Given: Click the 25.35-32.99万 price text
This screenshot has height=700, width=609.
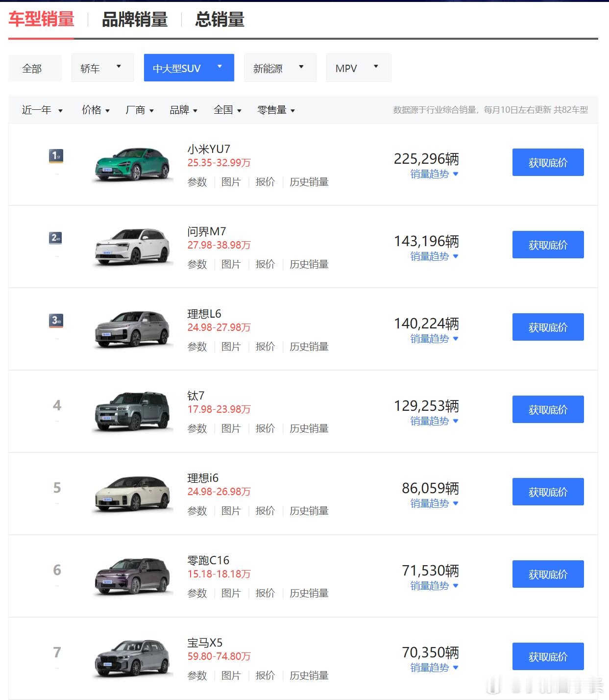Looking at the screenshot, I should tap(219, 163).
